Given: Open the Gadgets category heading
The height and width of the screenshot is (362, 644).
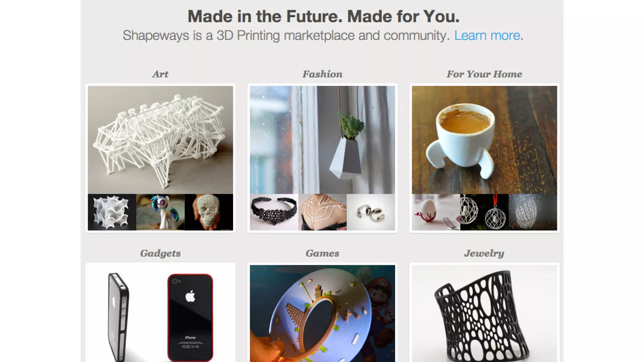Looking at the screenshot, I should 160,253.
